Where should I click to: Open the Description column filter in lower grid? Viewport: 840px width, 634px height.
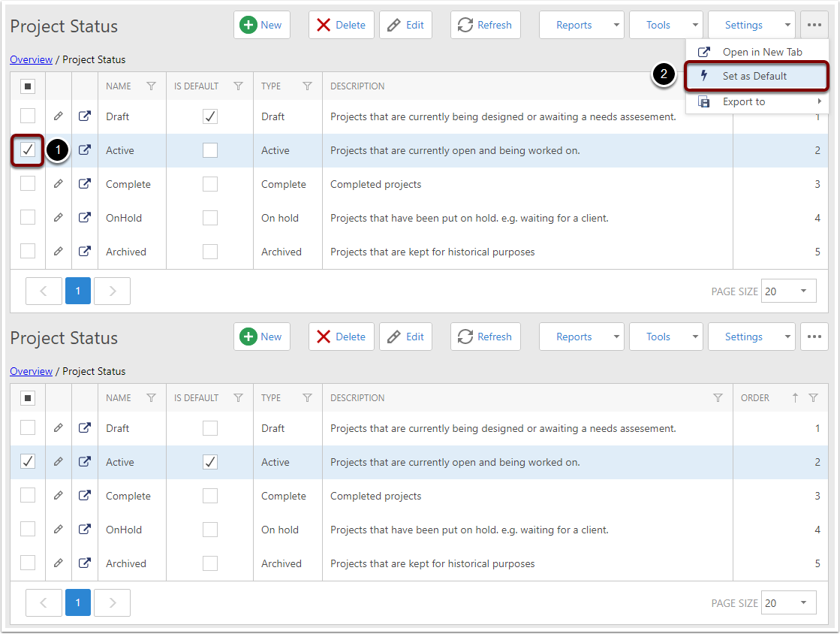(718, 398)
